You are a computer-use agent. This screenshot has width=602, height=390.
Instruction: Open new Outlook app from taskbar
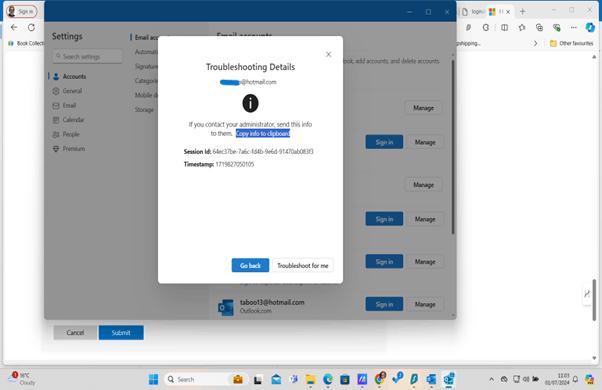[448, 379]
